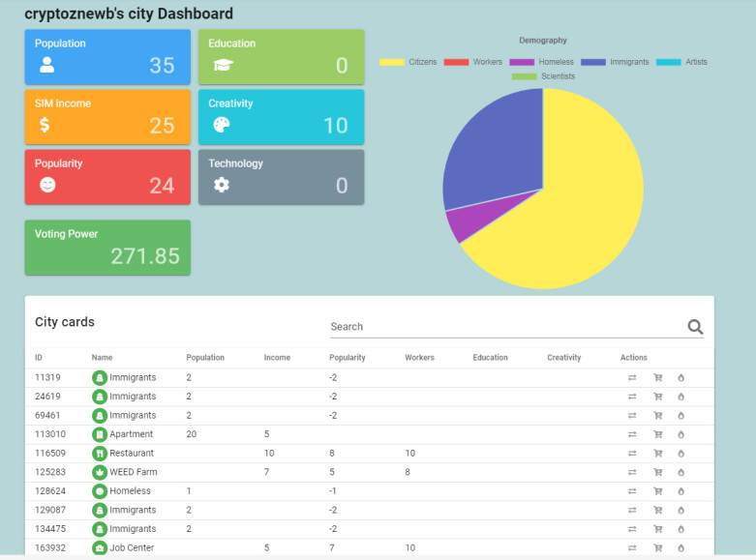Toggle Immigrants legend item in chart
756x560 pixels.
pos(615,62)
